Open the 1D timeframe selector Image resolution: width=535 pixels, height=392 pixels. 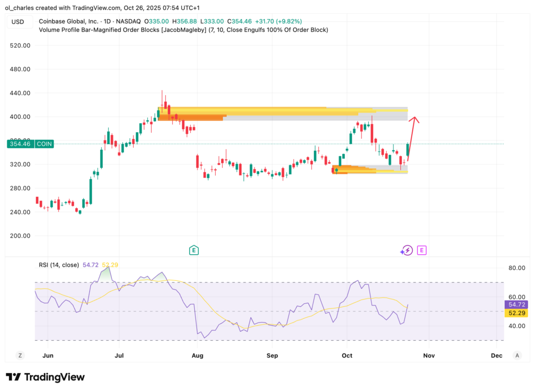point(107,21)
